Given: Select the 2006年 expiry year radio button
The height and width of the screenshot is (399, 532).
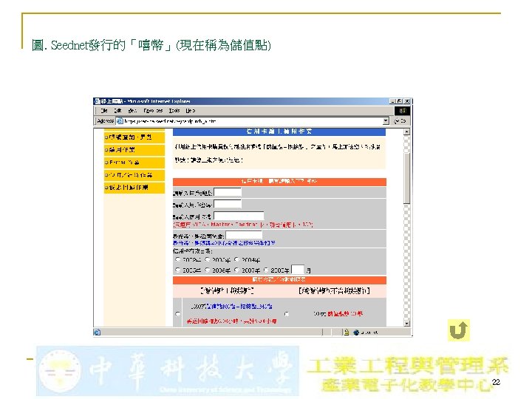Looking at the screenshot, I should coord(208,270).
